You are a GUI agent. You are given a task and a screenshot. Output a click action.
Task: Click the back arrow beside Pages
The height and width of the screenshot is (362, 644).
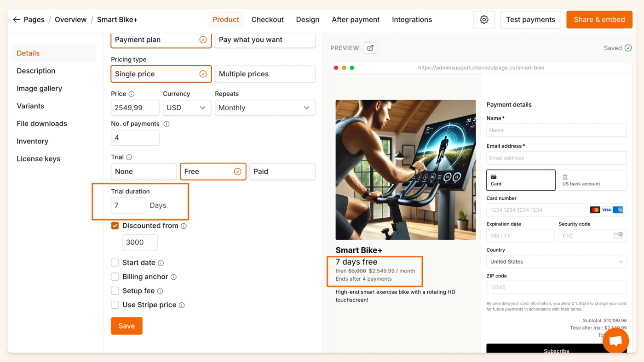click(x=17, y=20)
